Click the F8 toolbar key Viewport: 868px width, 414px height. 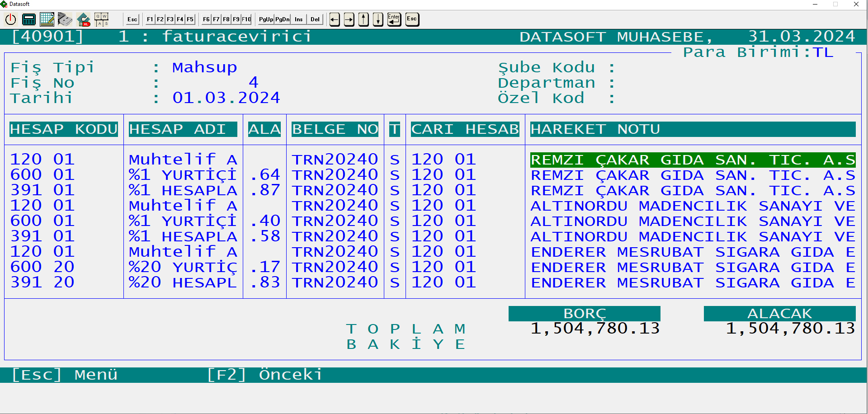click(226, 19)
